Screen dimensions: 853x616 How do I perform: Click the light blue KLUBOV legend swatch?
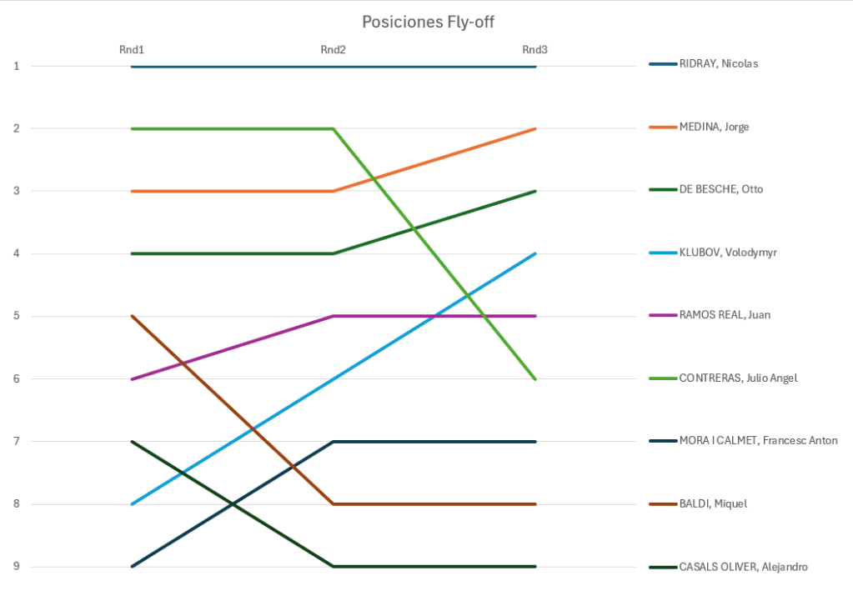(662, 253)
